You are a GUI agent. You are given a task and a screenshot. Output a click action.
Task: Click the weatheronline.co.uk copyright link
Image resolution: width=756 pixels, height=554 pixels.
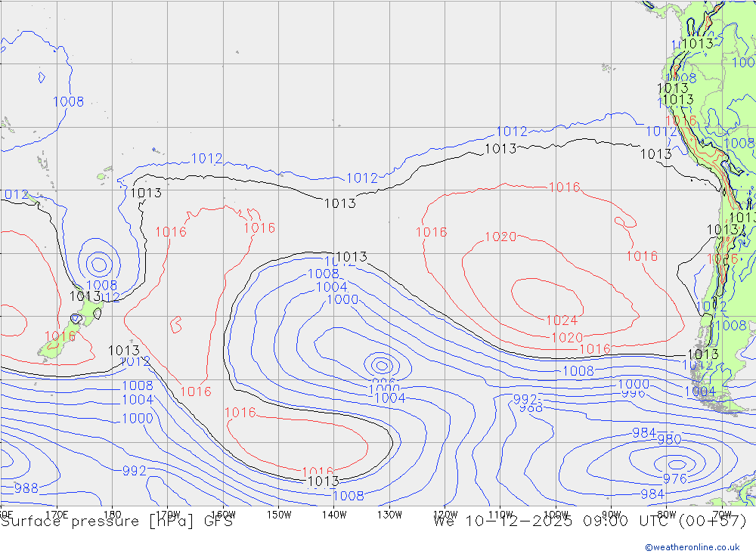pos(692,546)
